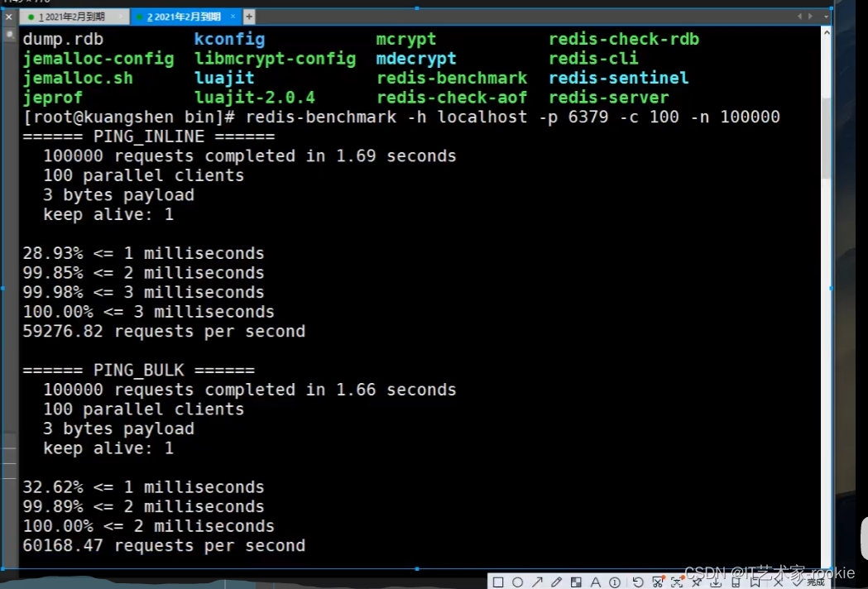Click the '====== PING_BULK ======' header
Viewport: 868px width, 589px height.
click(139, 371)
